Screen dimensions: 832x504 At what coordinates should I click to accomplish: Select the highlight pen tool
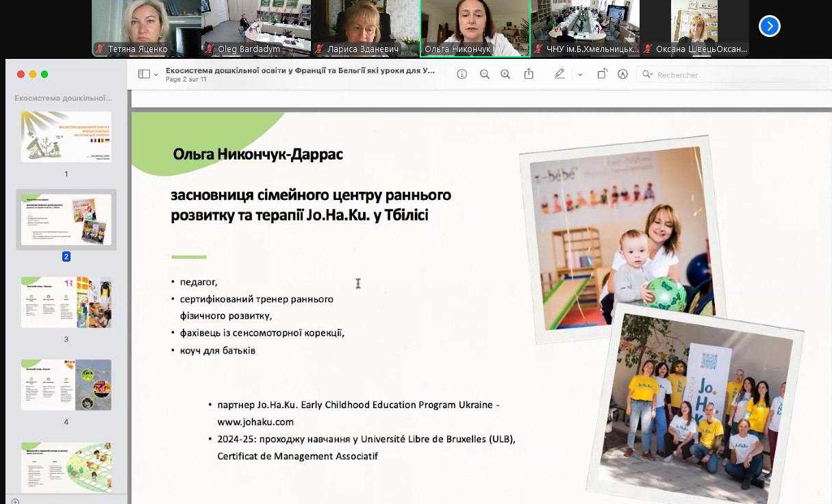pyautogui.click(x=560, y=74)
